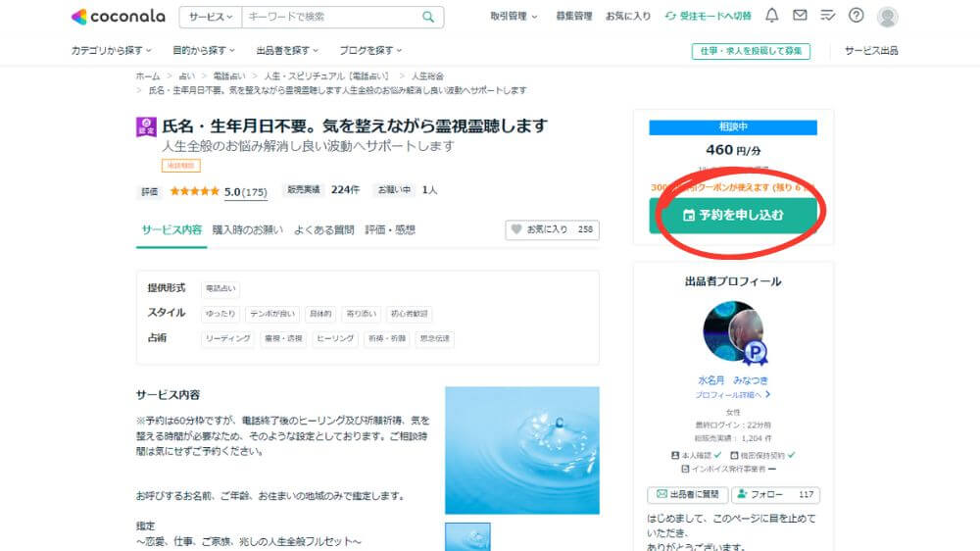This screenshot has width=980, height=551.
Task: Click the 思念伝達 tag
Action: click(434, 338)
